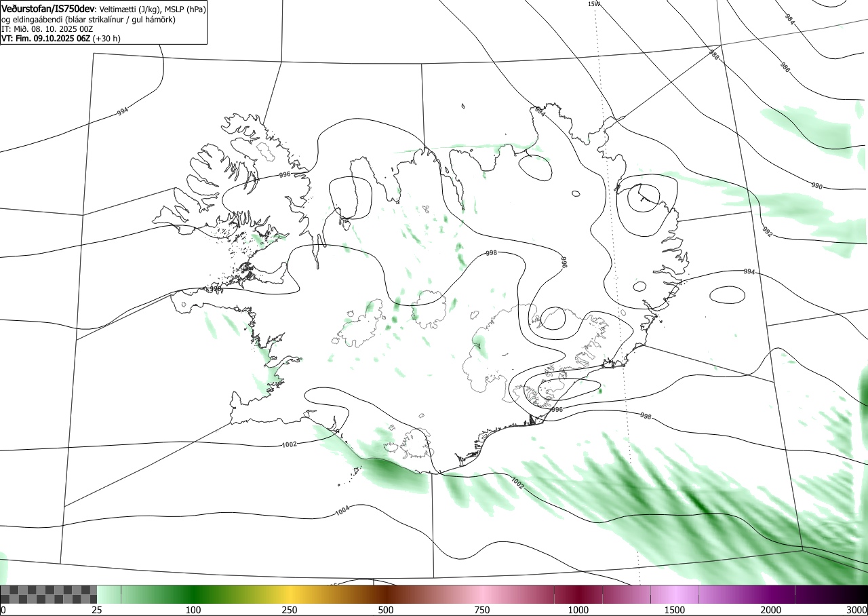This screenshot has width=868, height=616.
Task: Click the 984 isobar label
Action: click(789, 19)
